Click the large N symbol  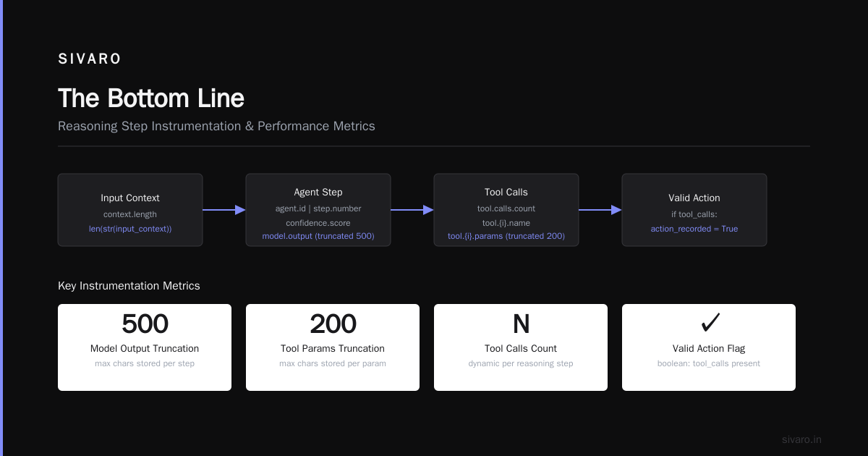click(521, 324)
